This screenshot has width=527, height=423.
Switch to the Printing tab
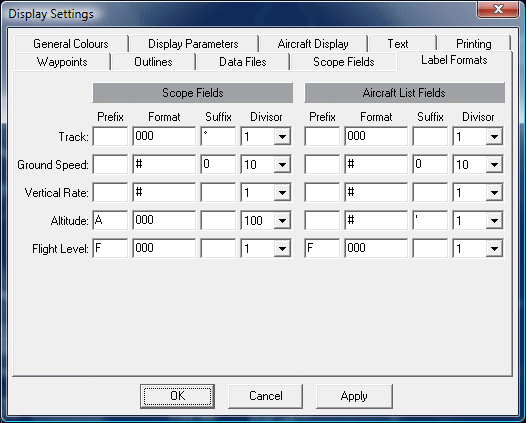click(474, 44)
